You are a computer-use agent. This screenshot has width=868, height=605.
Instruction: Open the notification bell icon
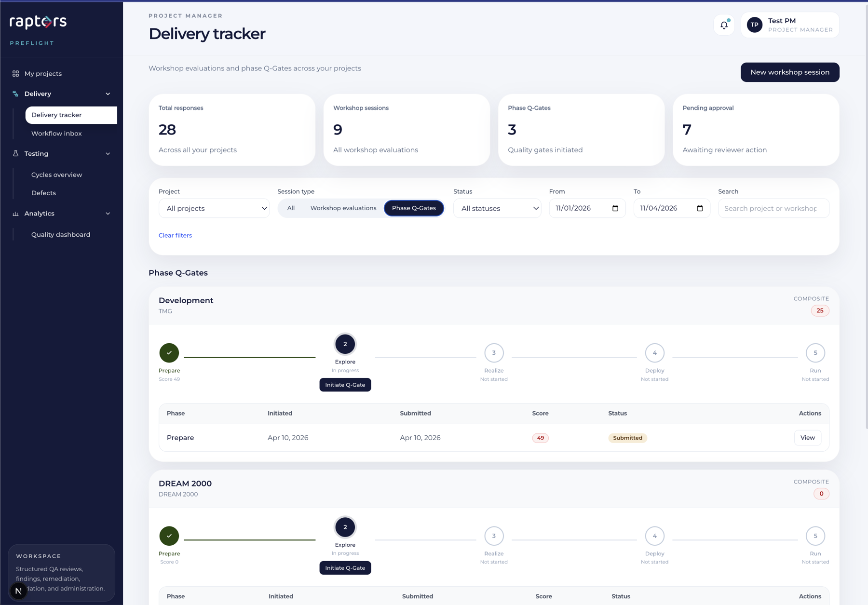(x=724, y=25)
